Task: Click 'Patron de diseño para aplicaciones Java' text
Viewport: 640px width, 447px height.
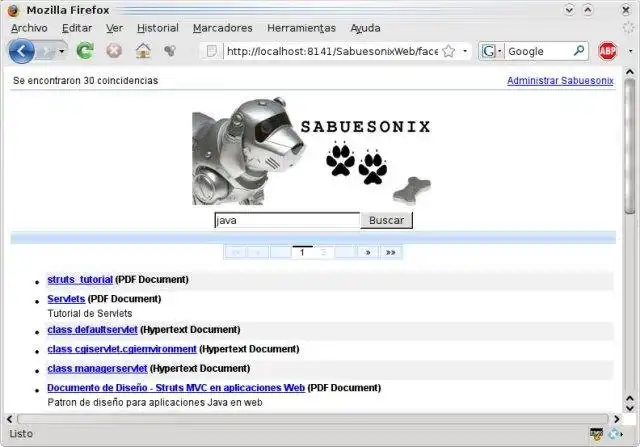Action: [x=155, y=403]
